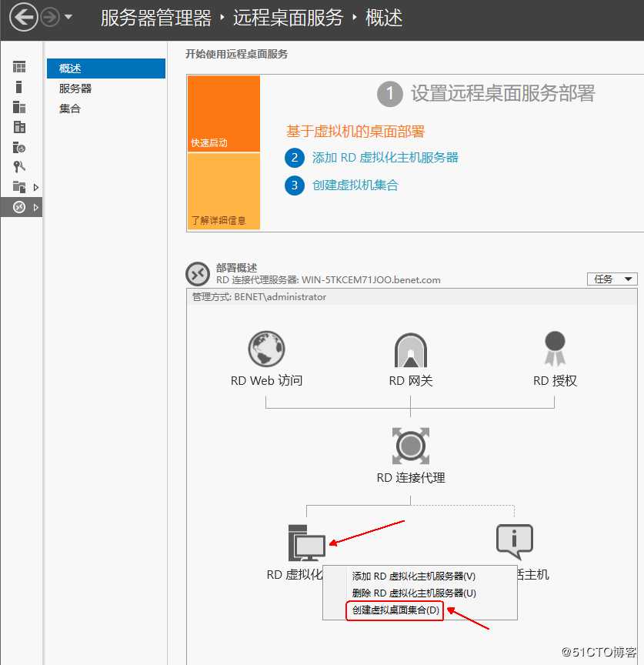
Task: Choose 创建虚拟桌面集合(D) menu item
Action: pos(395,610)
